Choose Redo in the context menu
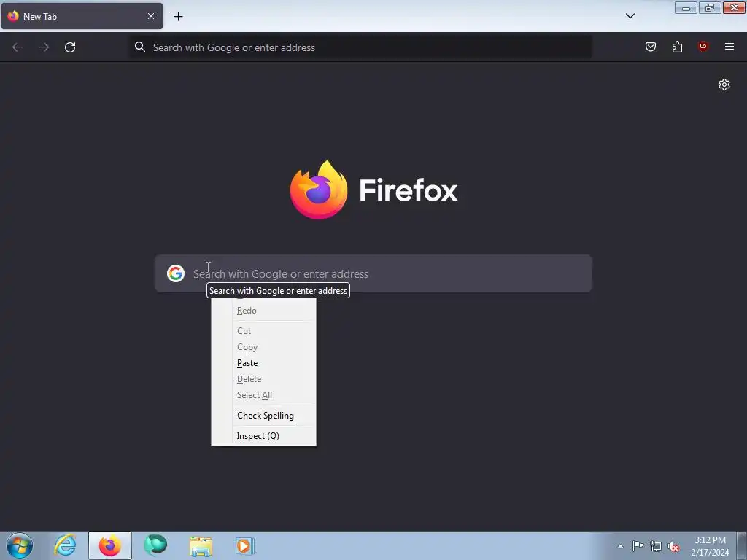This screenshot has width=747, height=560. pyautogui.click(x=263, y=311)
